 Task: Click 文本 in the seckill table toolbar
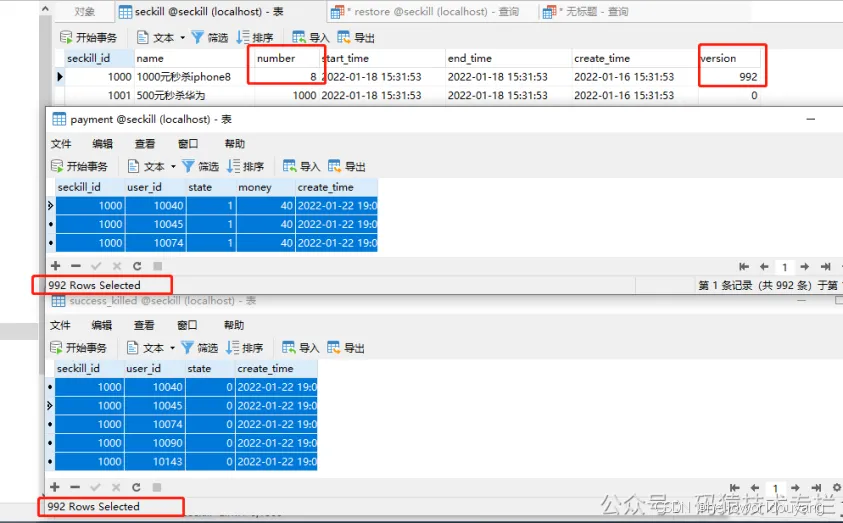156,37
